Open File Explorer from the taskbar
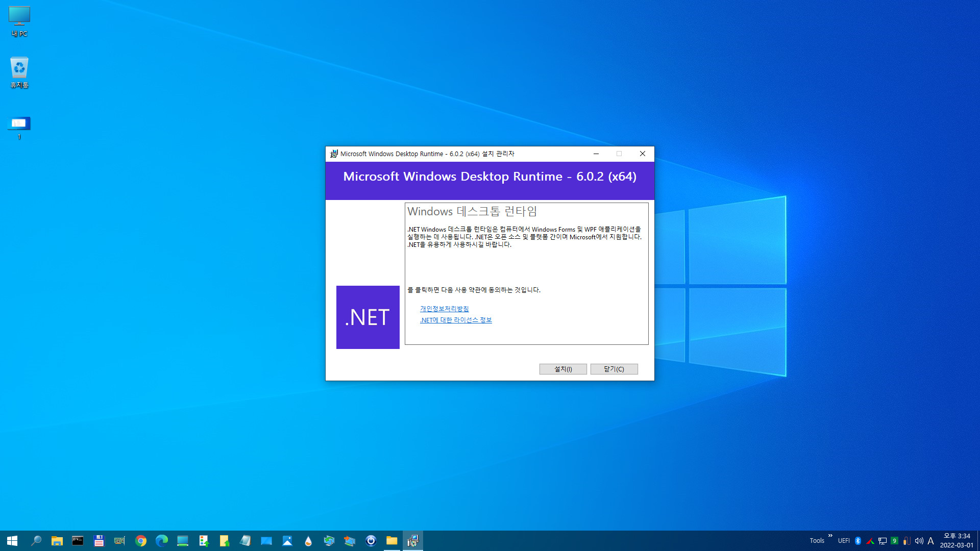The height and width of the screenshot is (551, 980). coord(57,541)
